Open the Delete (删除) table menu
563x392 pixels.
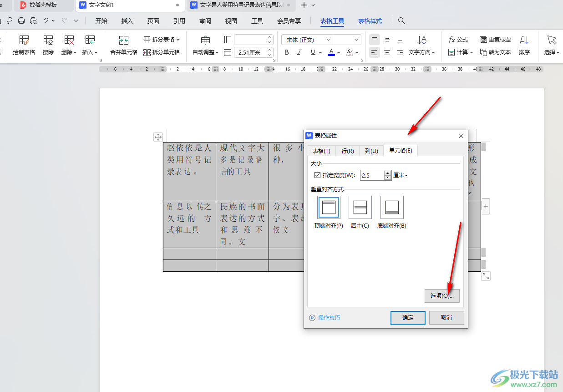(69, 46)
